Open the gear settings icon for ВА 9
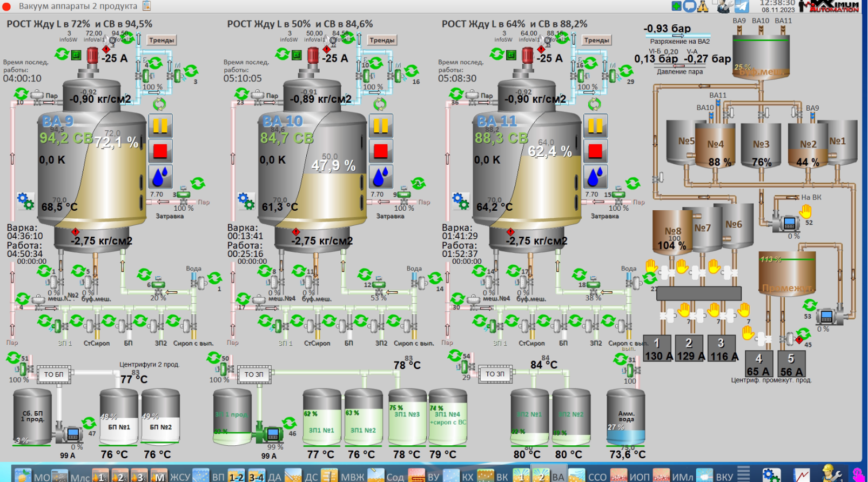The image size is (868, 482). pos(25,201)
